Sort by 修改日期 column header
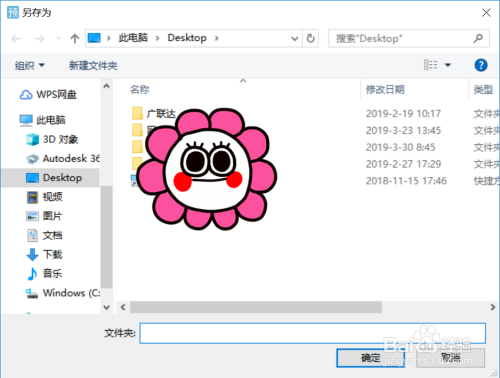 pos(385,89)
